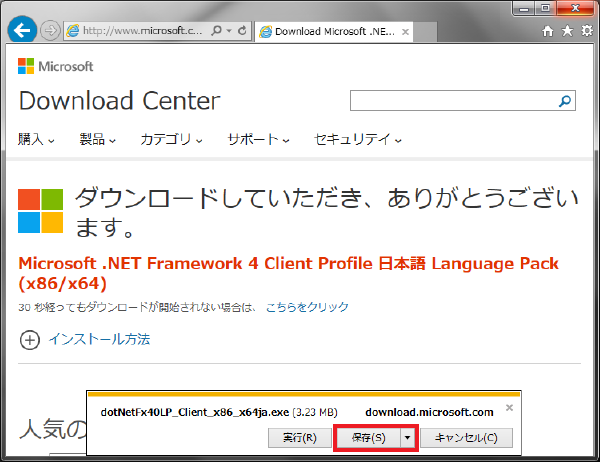Expand the カテゴリ menu

[x=171, y=139]
